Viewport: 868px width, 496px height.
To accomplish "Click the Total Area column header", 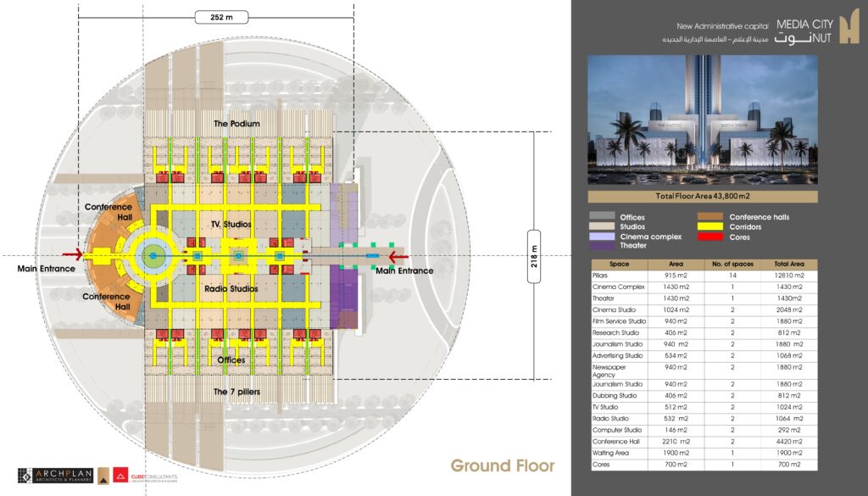I will pos(789,264).
